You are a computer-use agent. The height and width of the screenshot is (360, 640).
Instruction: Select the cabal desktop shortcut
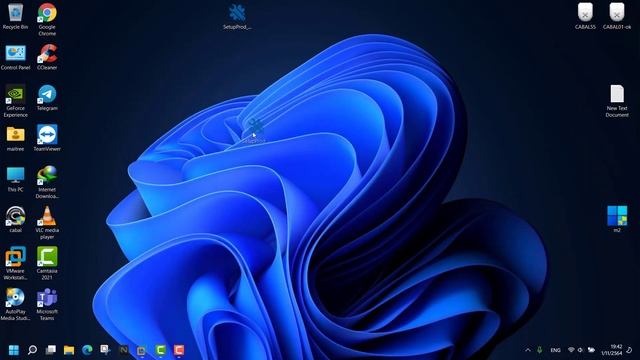click(16, 220)
